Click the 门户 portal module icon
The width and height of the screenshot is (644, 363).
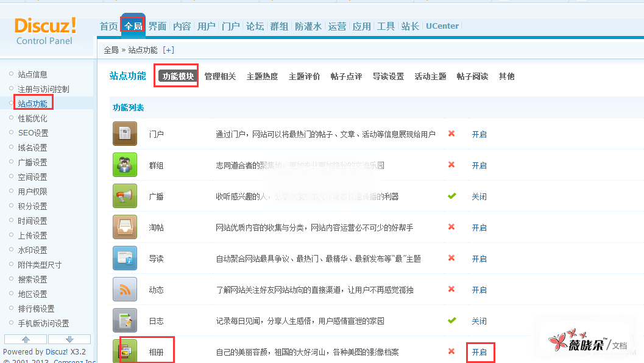[125, 134]
